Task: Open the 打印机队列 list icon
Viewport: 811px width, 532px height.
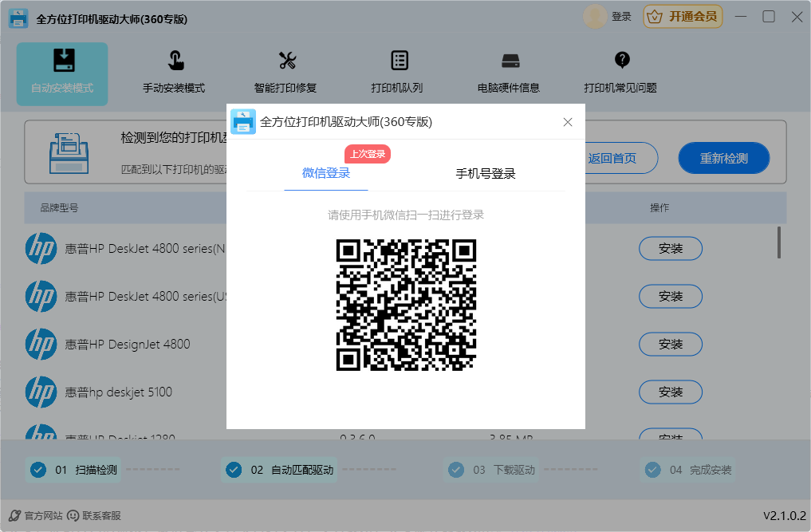Action: coord(399,61)
